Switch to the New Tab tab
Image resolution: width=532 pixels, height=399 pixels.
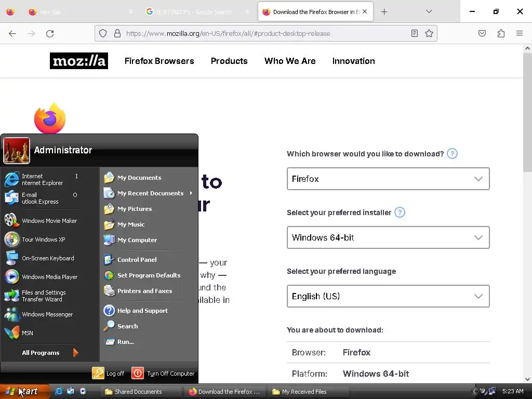[82, 12]
